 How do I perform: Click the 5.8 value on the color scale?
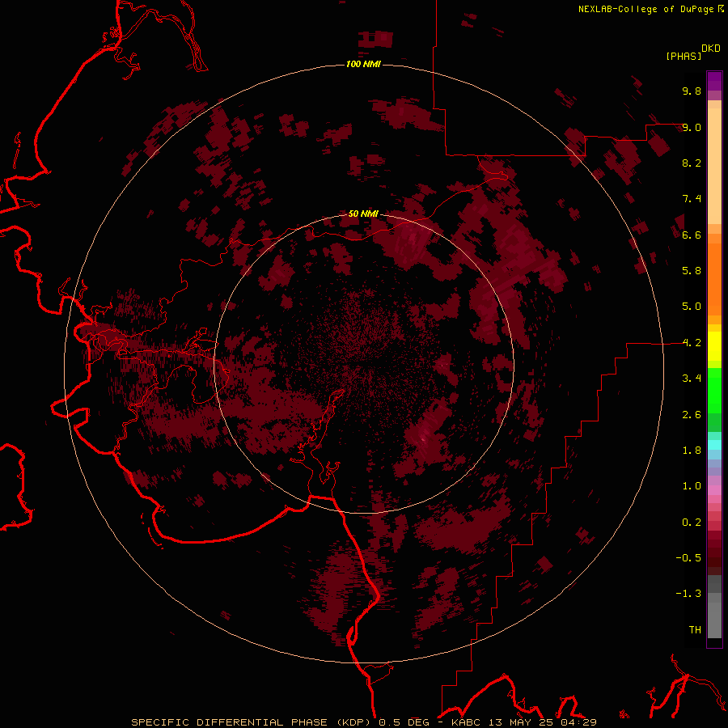coord(692,270)
